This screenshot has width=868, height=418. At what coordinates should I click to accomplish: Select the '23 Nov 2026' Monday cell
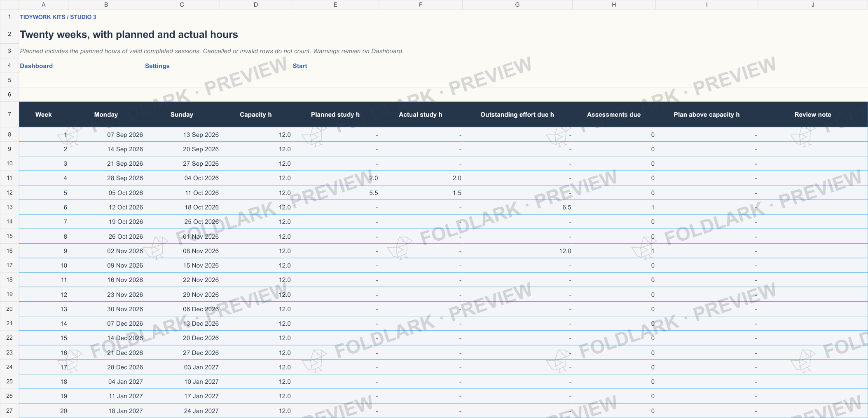[x=106, y=295]
